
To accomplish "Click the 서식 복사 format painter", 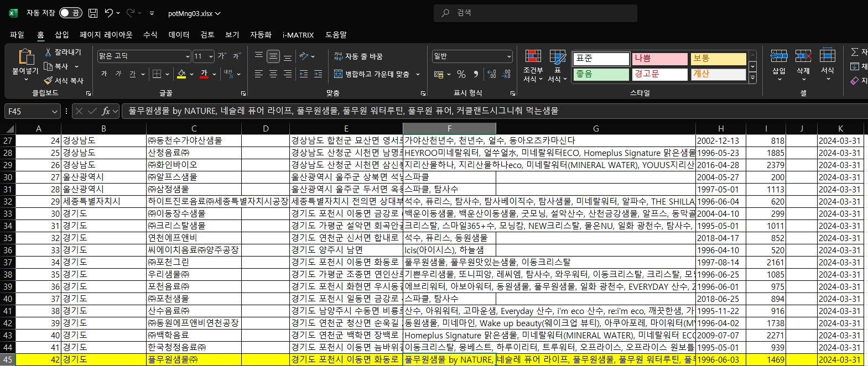I will [x=64, y=81].
